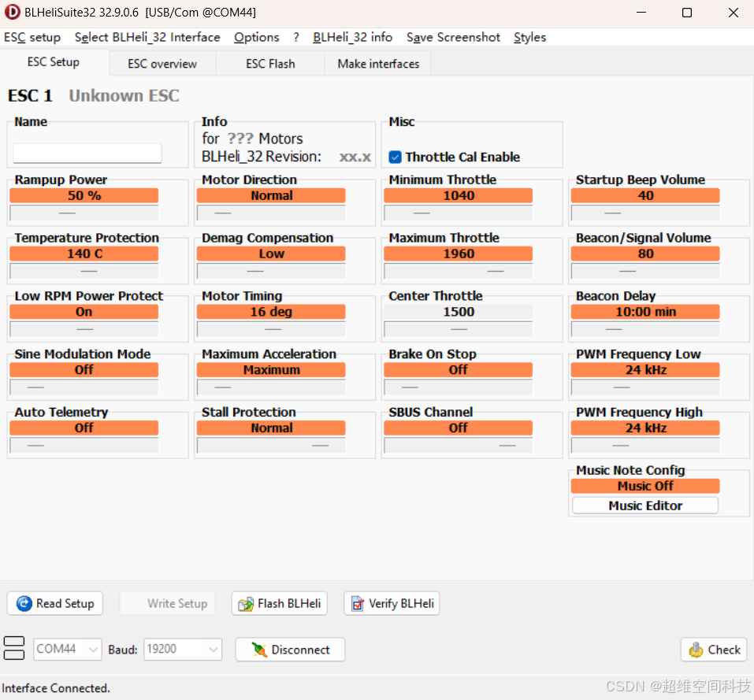The height and width of the screenshot is (700, 754).
Task: Click the Maximum Throttle 1960 value
Action: click(x=458, y=254)
